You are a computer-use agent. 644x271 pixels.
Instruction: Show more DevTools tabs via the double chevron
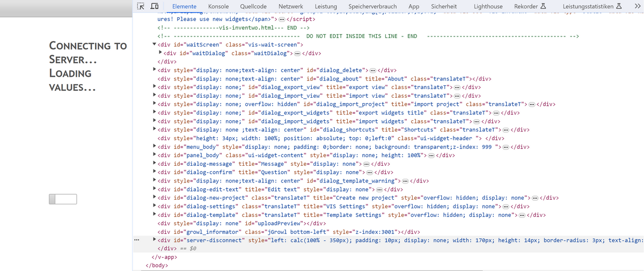click(637, 6)
